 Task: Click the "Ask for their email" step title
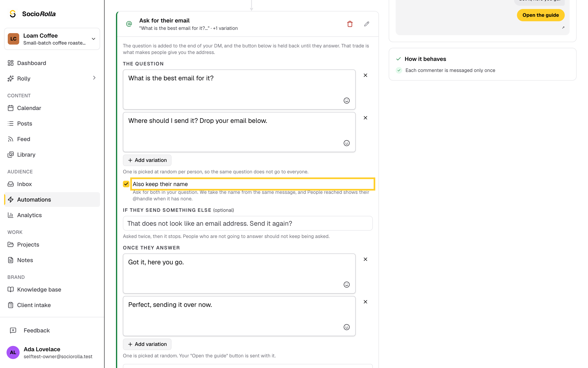click(164, 20)
